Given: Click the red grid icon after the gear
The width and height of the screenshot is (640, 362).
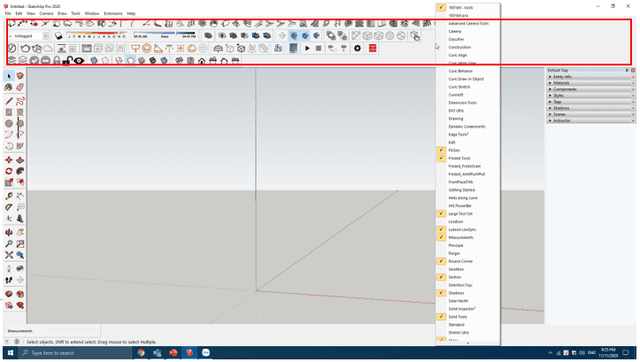Looking at the screenshot, I should [x=373, y=49].
